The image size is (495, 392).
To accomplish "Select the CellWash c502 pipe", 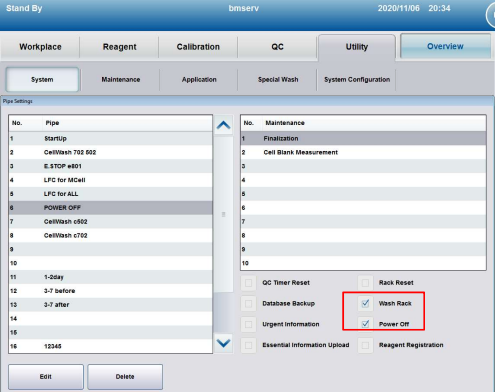I will click(110, 222).
